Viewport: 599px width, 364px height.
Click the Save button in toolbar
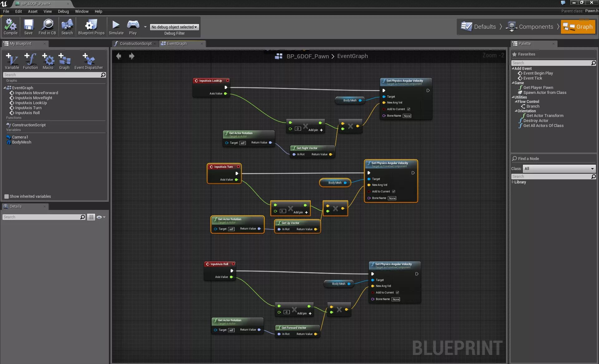[28, 27]
